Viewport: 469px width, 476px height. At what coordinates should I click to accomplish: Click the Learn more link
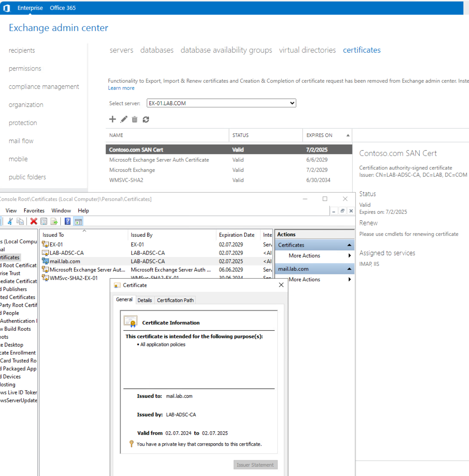121,88
